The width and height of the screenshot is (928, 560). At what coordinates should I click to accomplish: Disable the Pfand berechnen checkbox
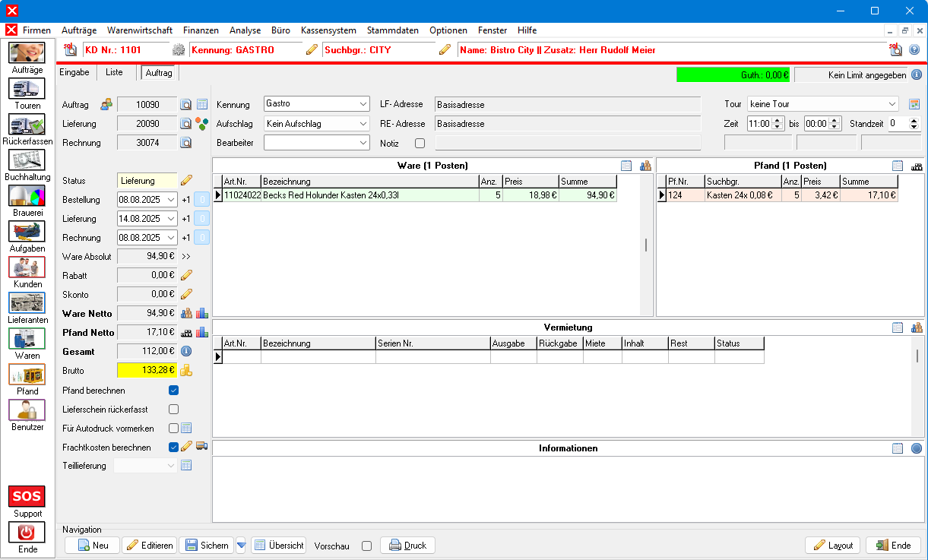[173, 391]
